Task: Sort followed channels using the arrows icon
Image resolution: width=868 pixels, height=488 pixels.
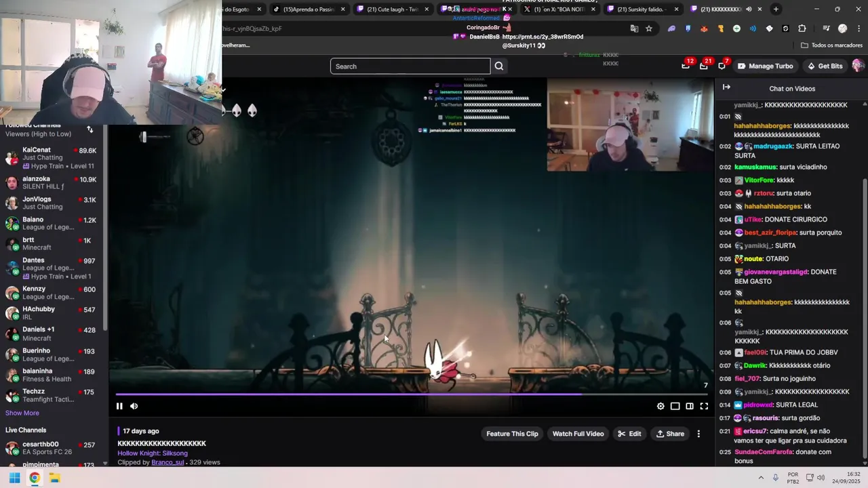Action: click(90, 129)
